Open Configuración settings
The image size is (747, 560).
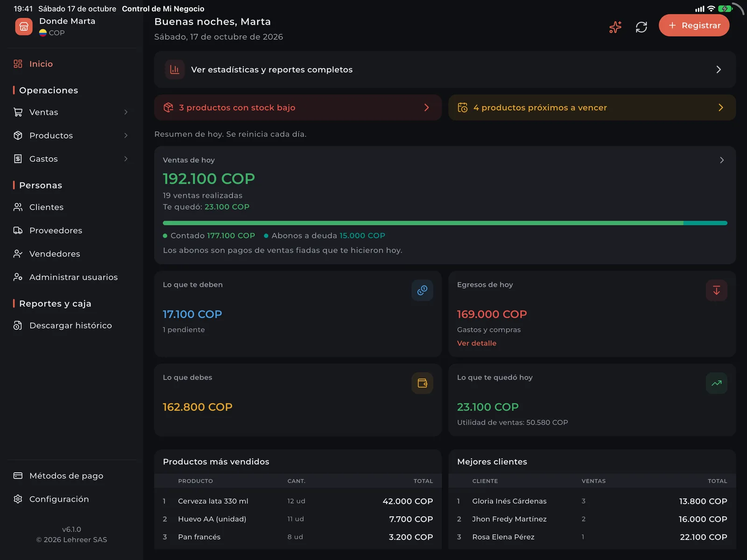[x=71, y=499]
